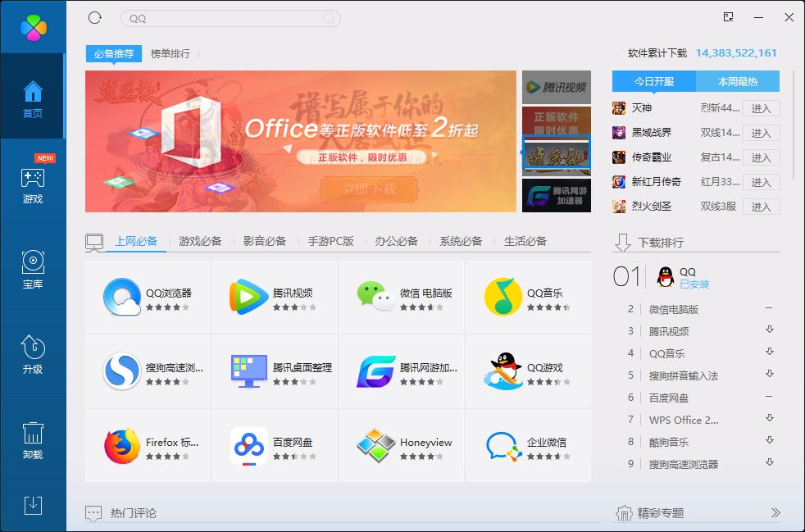805x532 pixels.
Task: Click 进入 button for 新红月传奇
Action: 761,182
